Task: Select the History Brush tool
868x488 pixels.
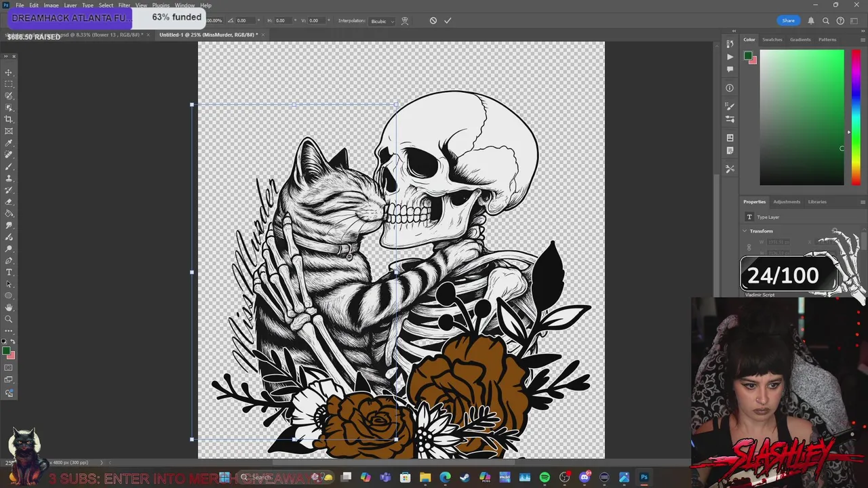Action: coord(9,190)
